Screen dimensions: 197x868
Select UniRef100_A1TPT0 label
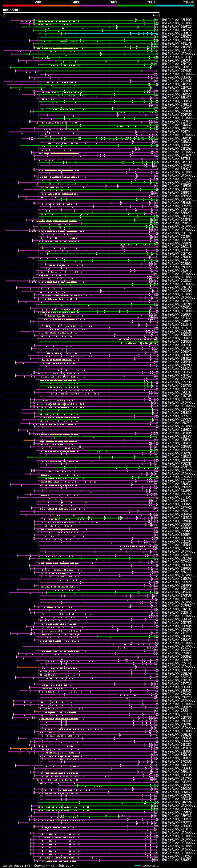[x=177, y=829]
